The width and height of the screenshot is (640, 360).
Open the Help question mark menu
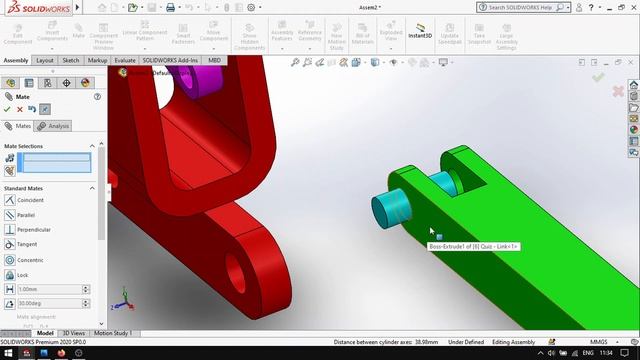[591, 7]
